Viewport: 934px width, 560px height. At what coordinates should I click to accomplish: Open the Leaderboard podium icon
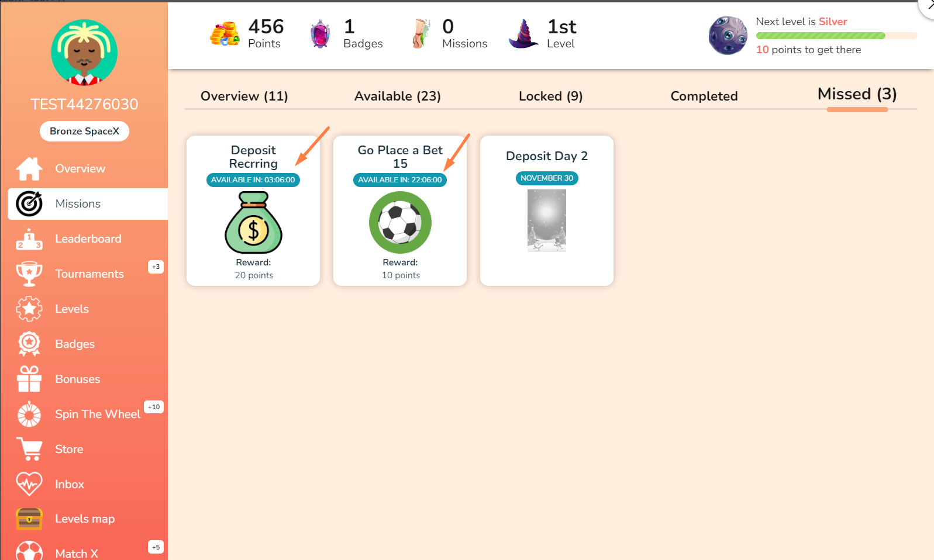[x=29, y=239]
